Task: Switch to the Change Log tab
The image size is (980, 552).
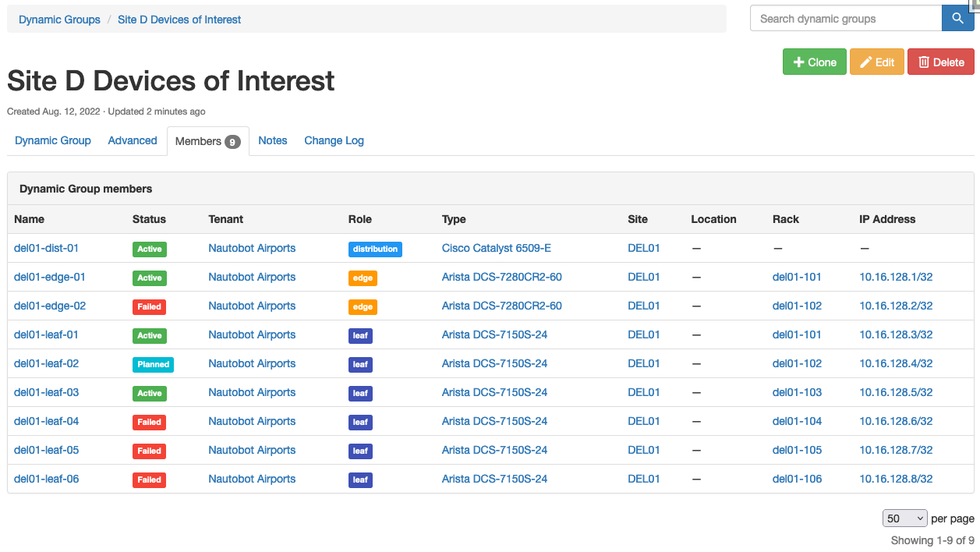Action: tap(334, 140)
